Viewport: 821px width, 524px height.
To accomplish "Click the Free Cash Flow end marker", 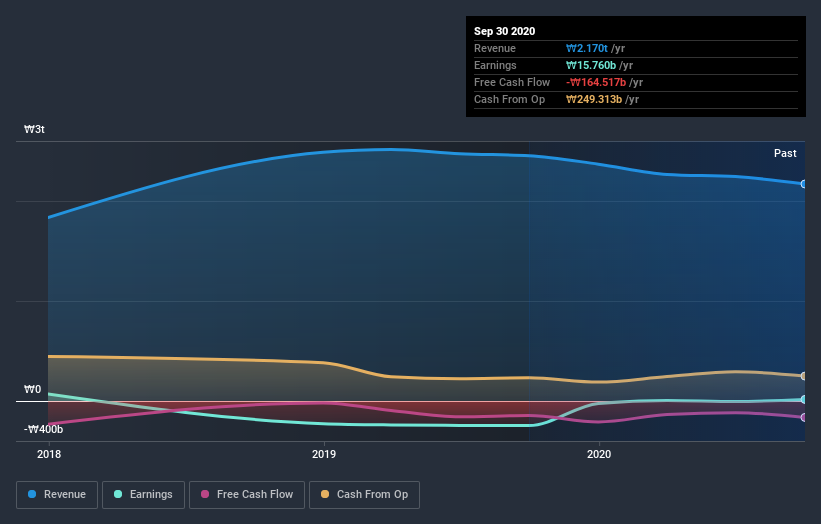I will [804, 418].
